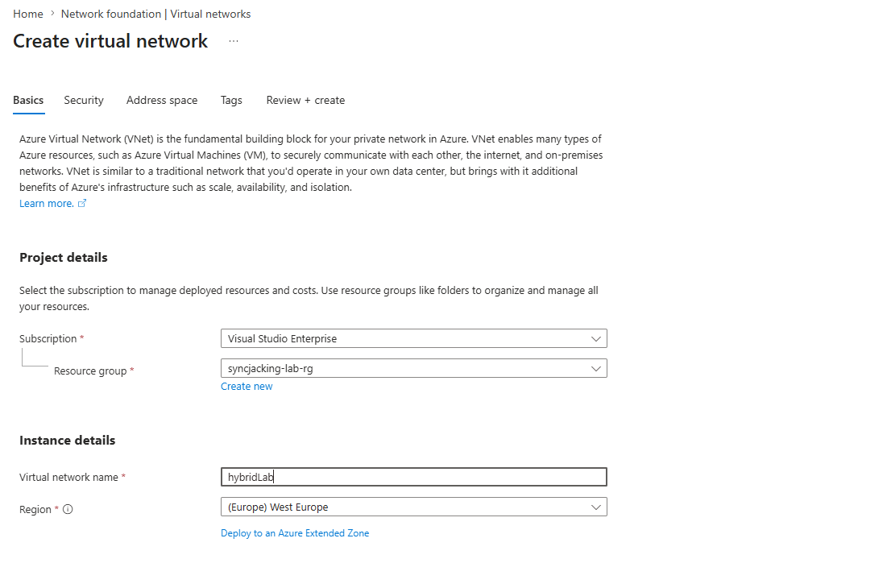The height and width of the screenshot is (588, 891).
Task: Switch to the Address space tab
Action: pyautogui.click(x=162, y=101)
